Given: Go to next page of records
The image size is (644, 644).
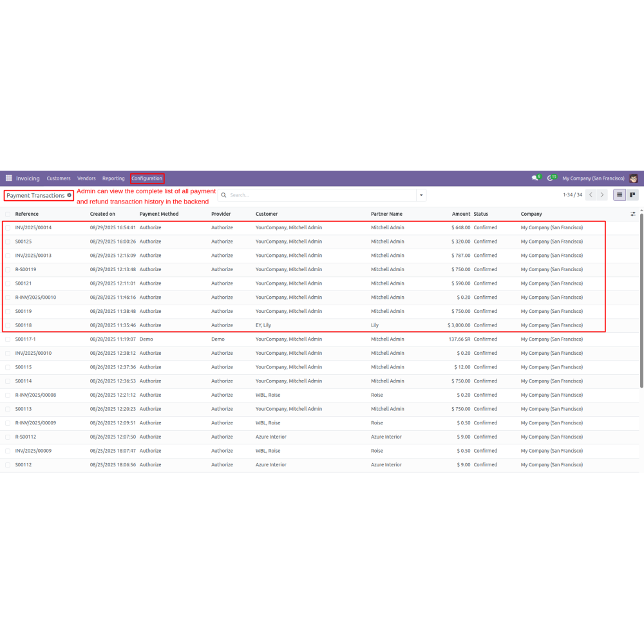Looking at the screenshot, I should 602,194.
